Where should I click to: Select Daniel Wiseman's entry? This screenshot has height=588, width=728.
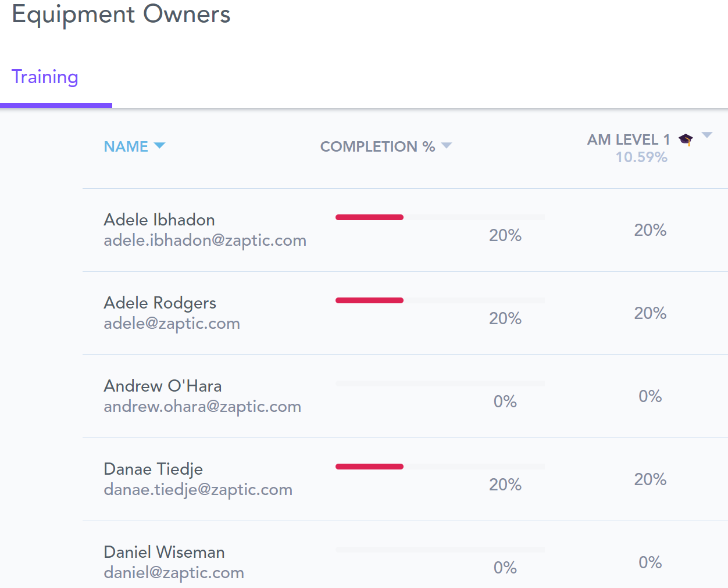coord(164,552)
